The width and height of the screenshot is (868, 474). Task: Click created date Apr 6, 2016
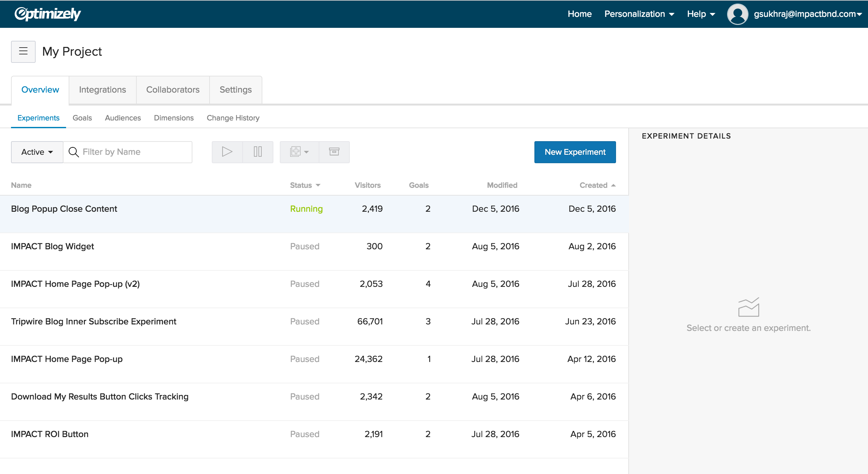593,397
